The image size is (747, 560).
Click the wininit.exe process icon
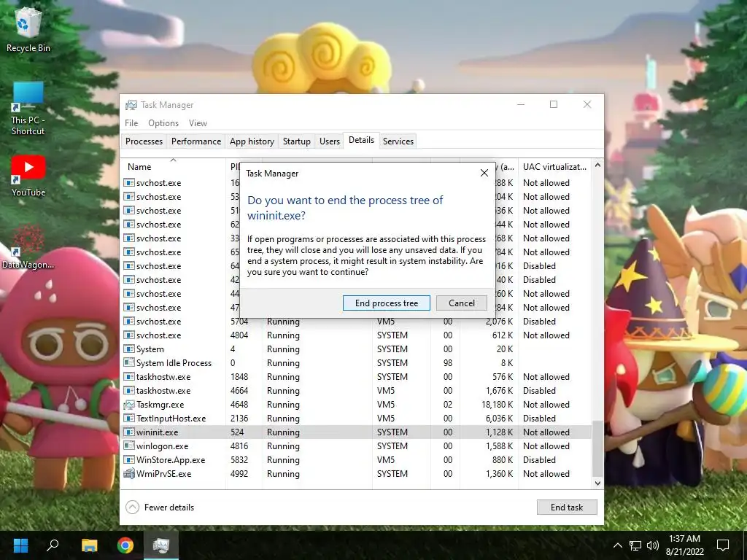(128, 432)
